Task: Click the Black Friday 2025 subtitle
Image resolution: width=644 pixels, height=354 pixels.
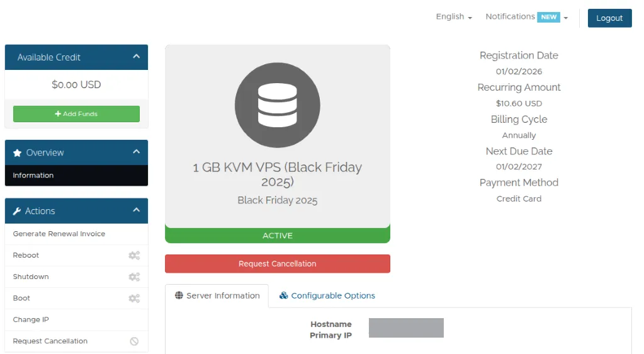Action: 277,201
